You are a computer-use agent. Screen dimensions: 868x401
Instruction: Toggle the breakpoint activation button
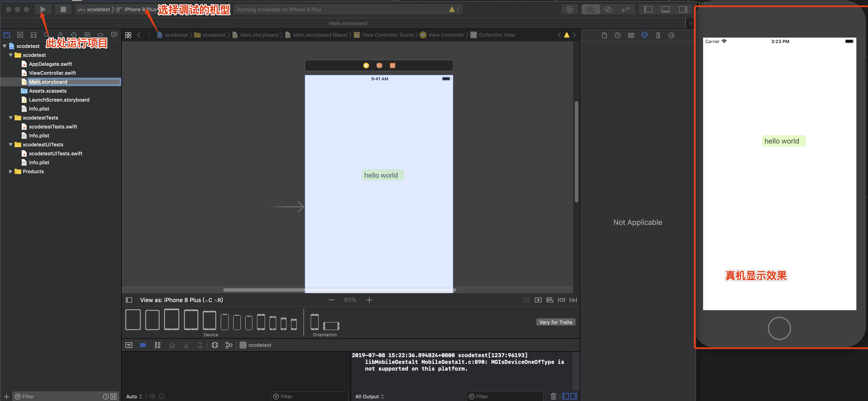(x=142, y=345)
